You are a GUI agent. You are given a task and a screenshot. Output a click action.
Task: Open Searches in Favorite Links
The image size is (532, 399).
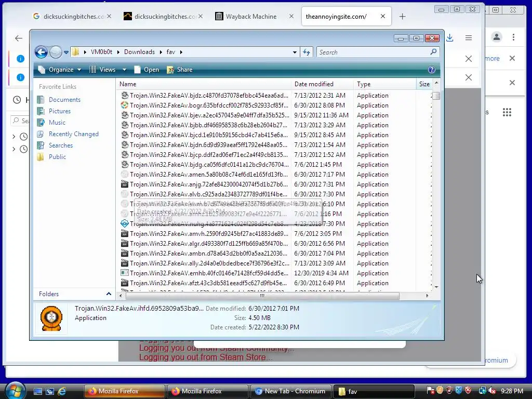click(60, 145)
